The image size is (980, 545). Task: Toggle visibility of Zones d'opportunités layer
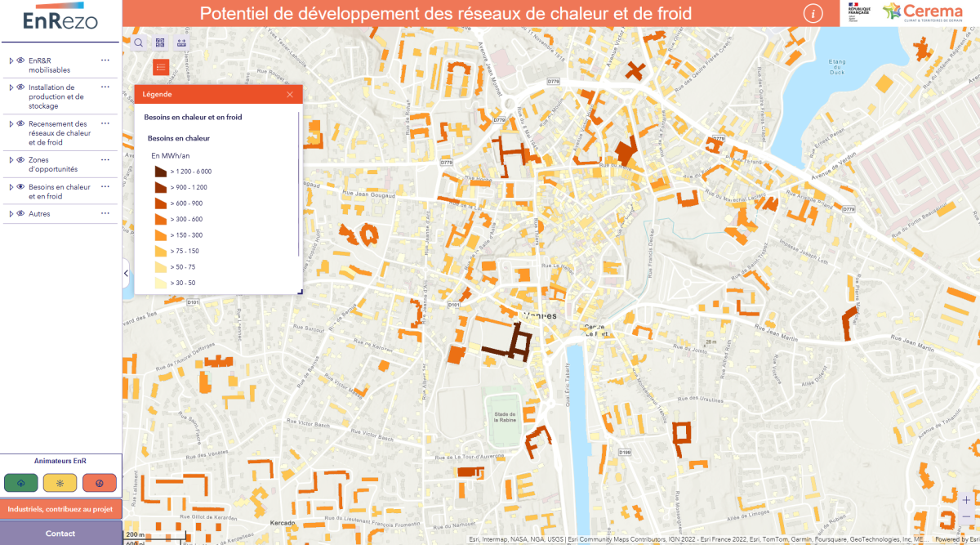[20, 160]
